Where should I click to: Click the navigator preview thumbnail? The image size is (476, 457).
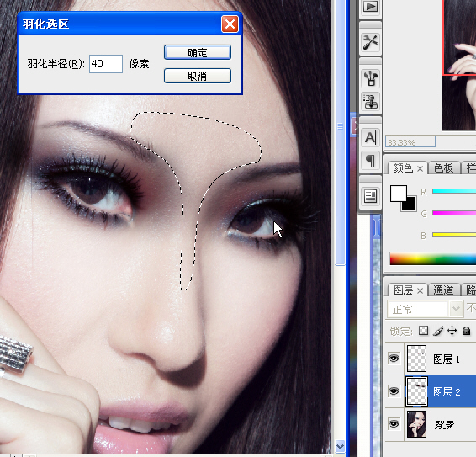459,65
